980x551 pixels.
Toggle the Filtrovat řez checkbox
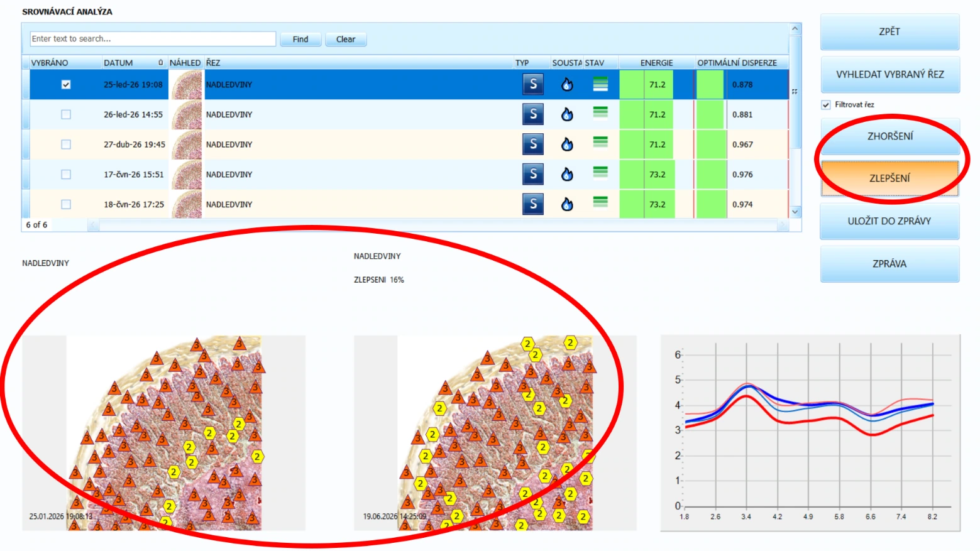point(826,105)
